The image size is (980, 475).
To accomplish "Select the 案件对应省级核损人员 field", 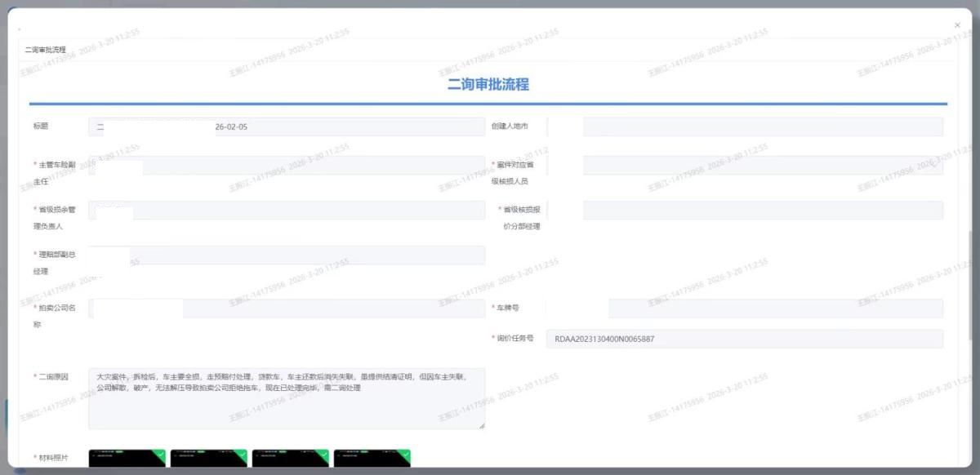I will (745, 166).
